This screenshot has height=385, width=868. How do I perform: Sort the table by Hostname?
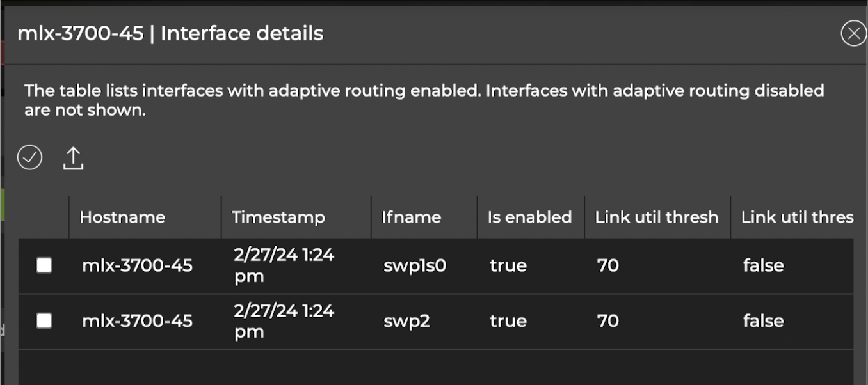(x=121, y=217)
